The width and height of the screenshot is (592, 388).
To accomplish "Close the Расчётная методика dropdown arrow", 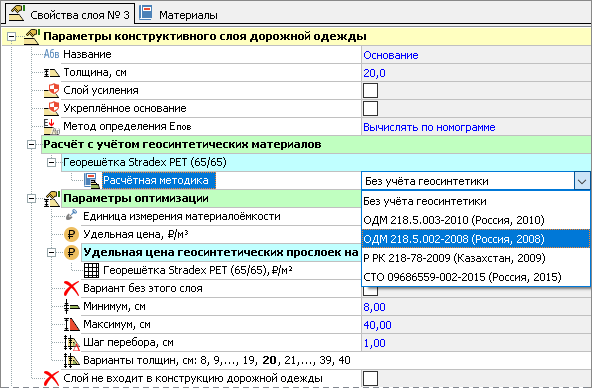I will click(582, 182).
